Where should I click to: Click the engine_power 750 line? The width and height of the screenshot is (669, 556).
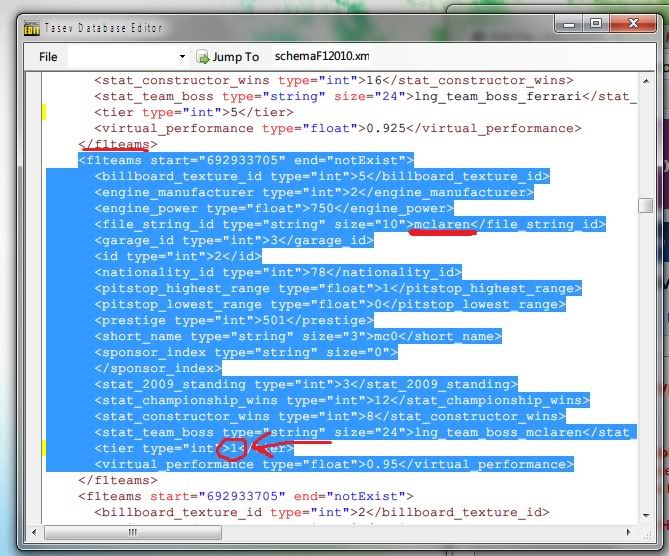(273, 208)
